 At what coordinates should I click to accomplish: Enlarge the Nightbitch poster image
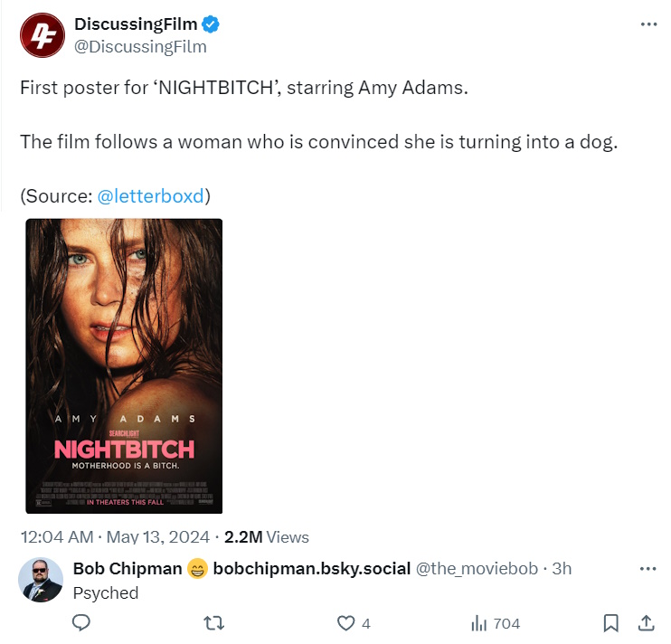pos(124,365)
